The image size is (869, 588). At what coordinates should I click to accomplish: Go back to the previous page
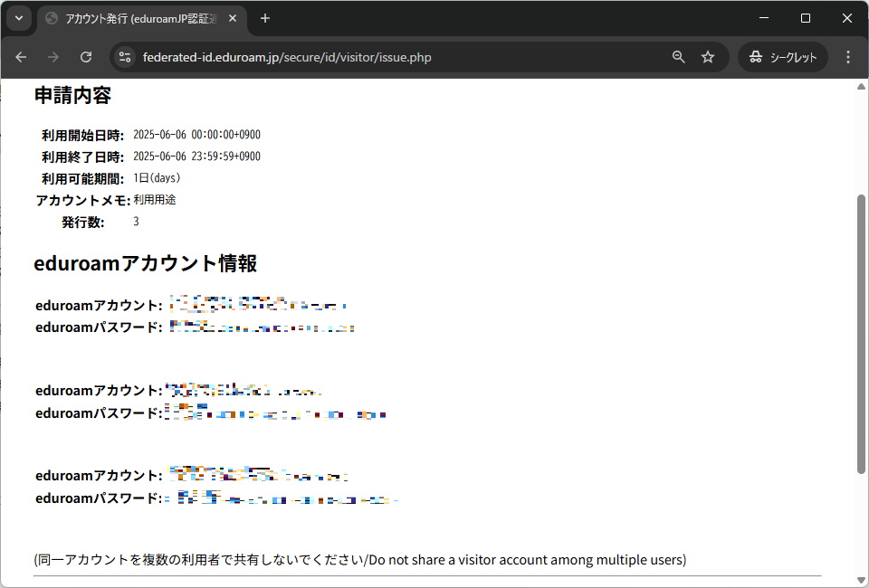[x=21, y=57]
